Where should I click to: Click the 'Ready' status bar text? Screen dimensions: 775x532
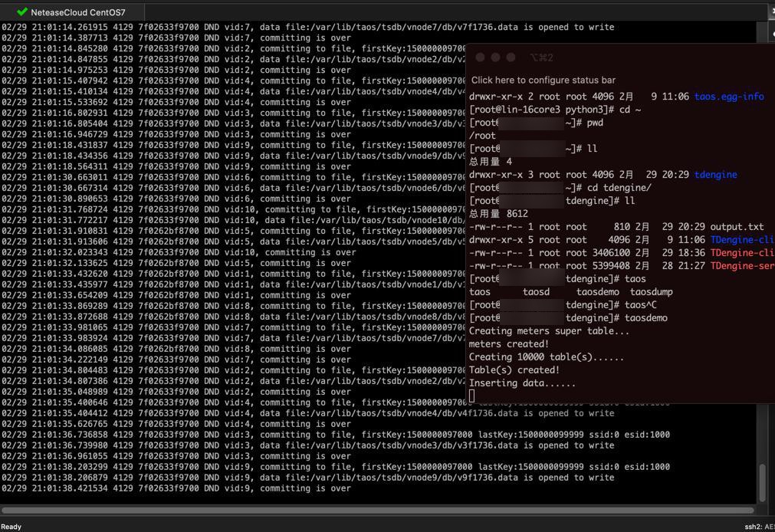tap(11, 527)
